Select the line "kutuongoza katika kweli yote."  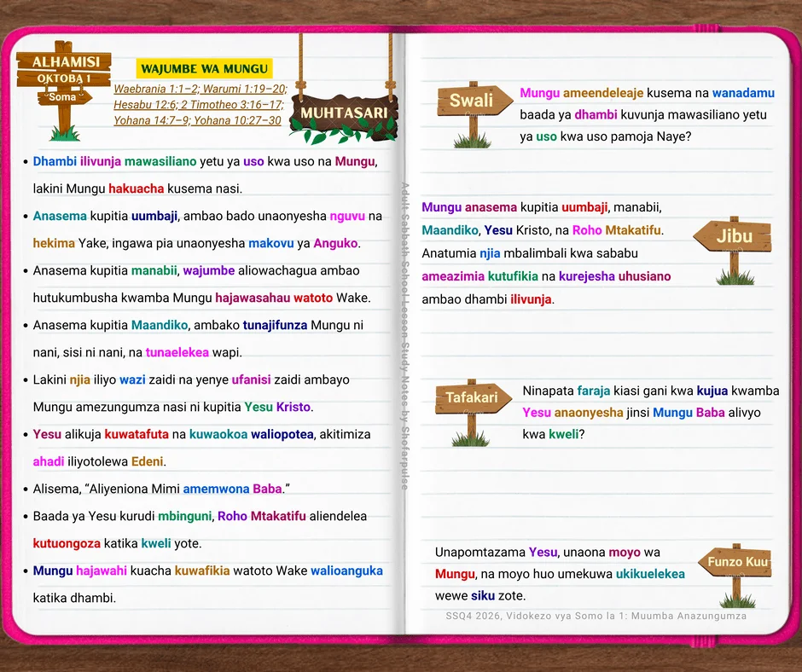[117, 543]
